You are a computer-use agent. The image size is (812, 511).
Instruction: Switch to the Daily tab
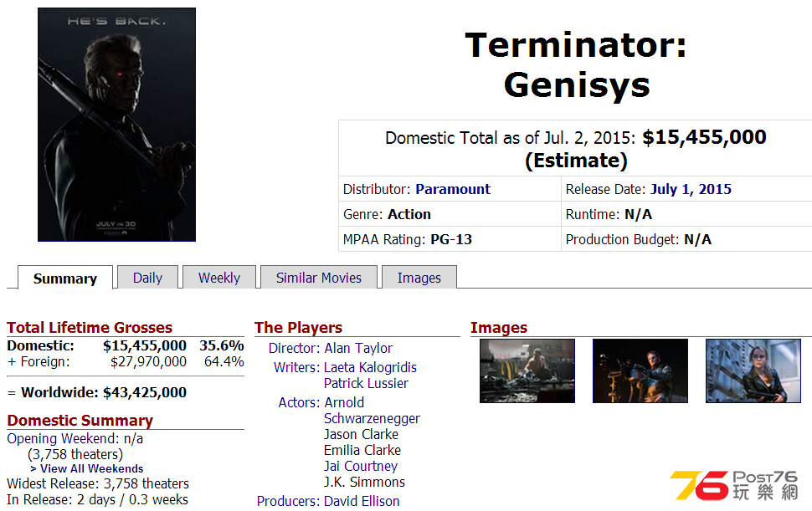[x=147, y=277]
